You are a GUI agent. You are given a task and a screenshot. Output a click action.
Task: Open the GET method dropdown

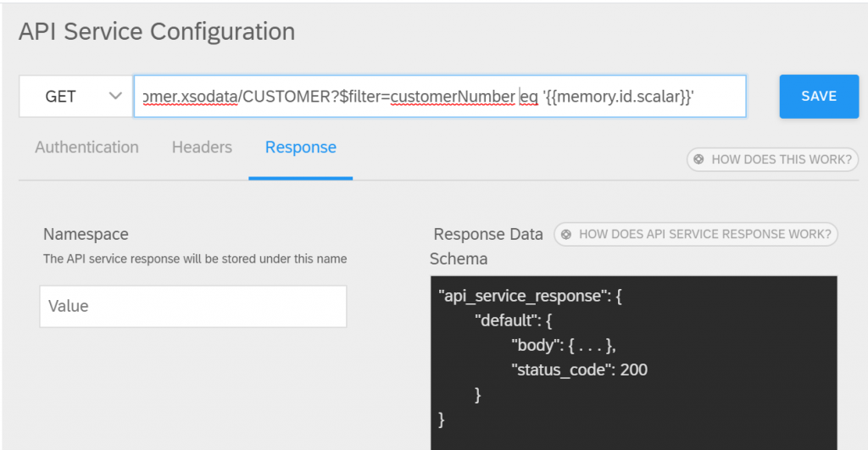[75, 97]
